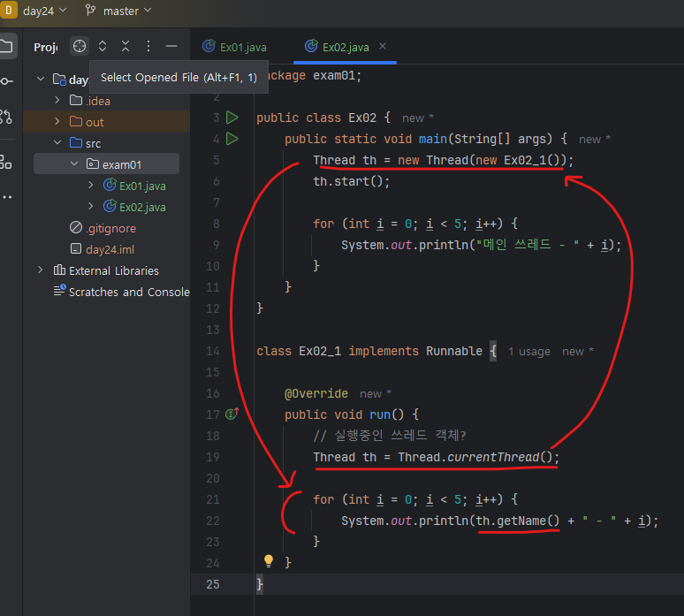Click the Select Opened File crosshair icon
Screen dimensions: 684x616
point(80,46)
